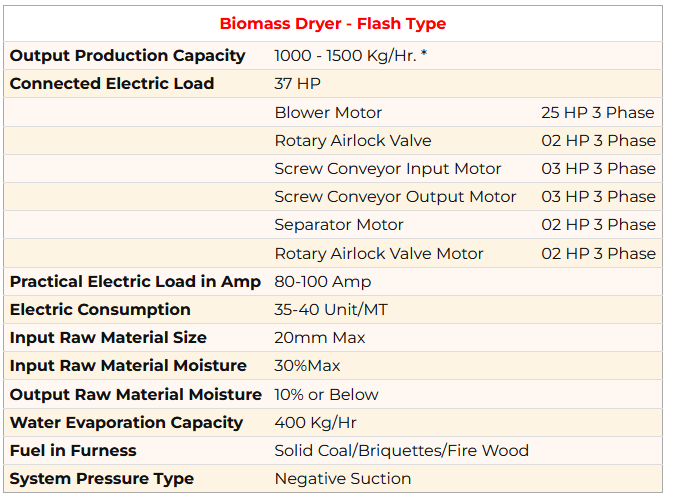This screenshot has width=676, height=502.
Task: Click the Input Raw Material Size label
Action: coord(108,338)
